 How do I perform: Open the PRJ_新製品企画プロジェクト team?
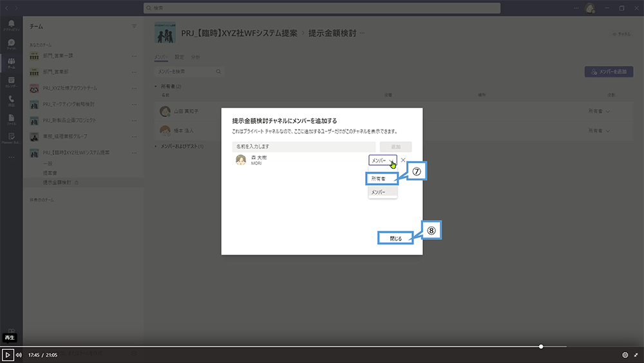point(70,121)
